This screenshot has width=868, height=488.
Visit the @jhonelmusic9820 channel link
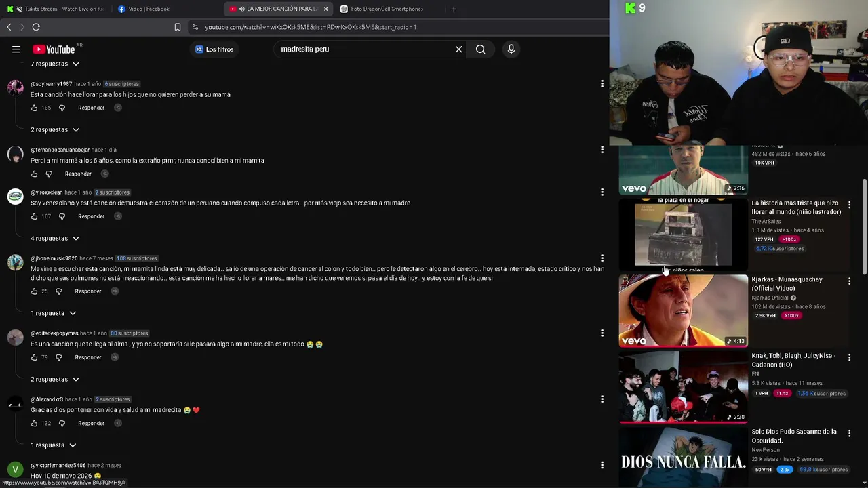[54, 258]
